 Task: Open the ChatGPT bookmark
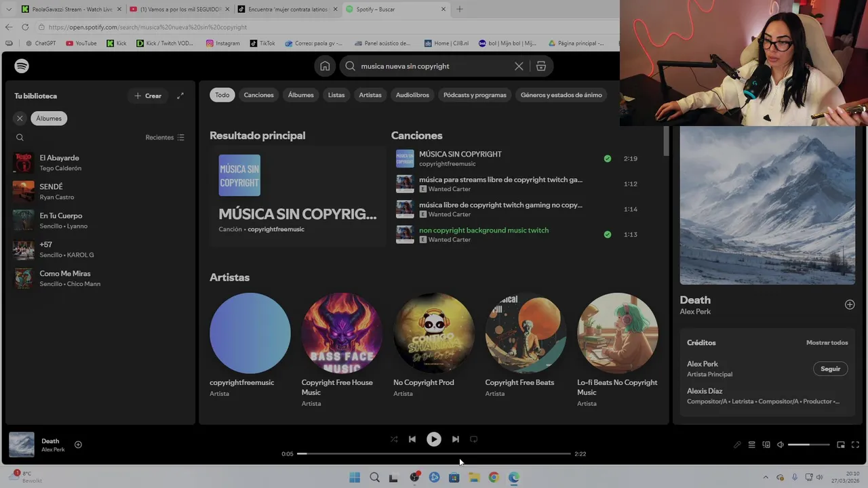click(40, 43)
